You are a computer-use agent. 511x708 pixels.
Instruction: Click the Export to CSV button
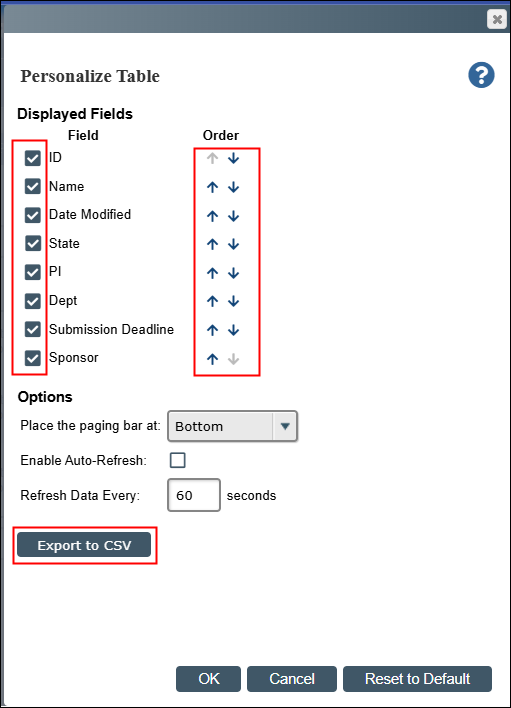[84, 545]
